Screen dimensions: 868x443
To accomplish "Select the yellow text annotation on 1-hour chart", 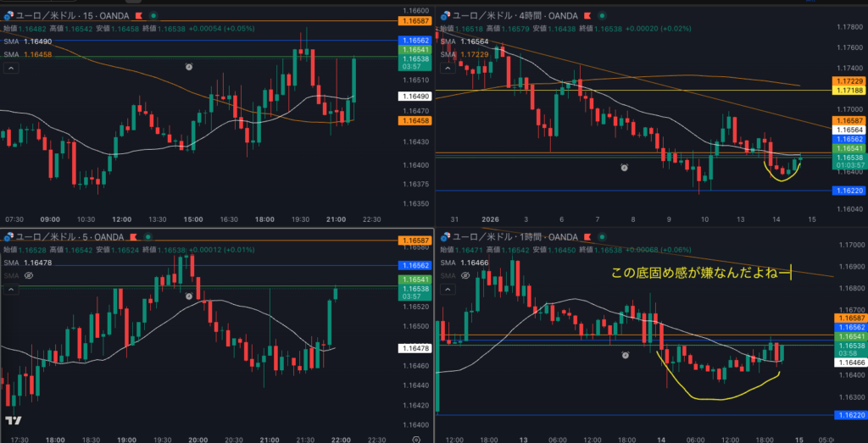I will click(x=700, y=273).
